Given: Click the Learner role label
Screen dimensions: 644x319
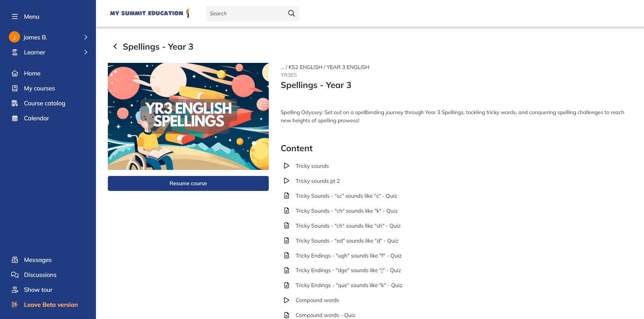Looking at the screenshot, I should click(34, 52).
